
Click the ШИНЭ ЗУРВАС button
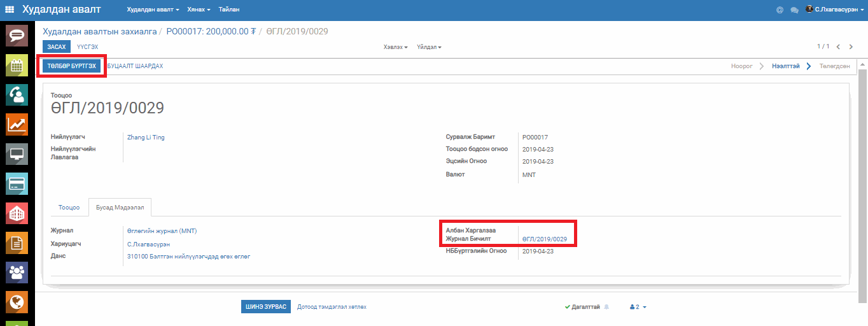pyautogui.click(x=266, y=307)
